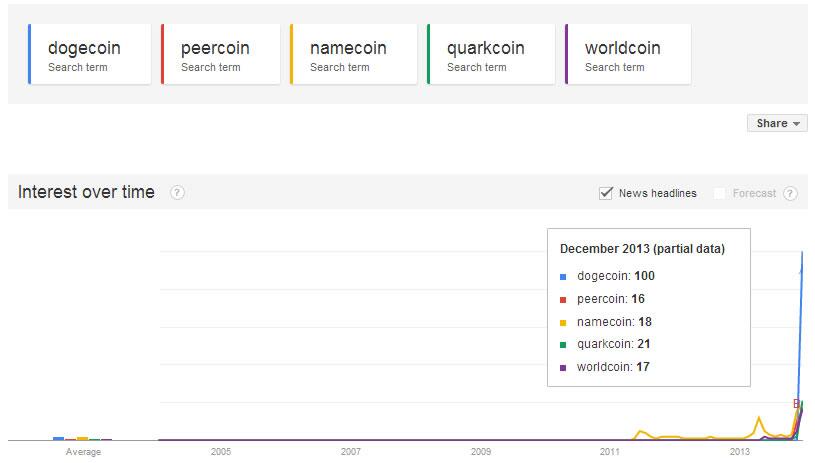Screen dimensions: 815x463
Task: Click the green quarkcoin legend square
Action: (563, 345)
